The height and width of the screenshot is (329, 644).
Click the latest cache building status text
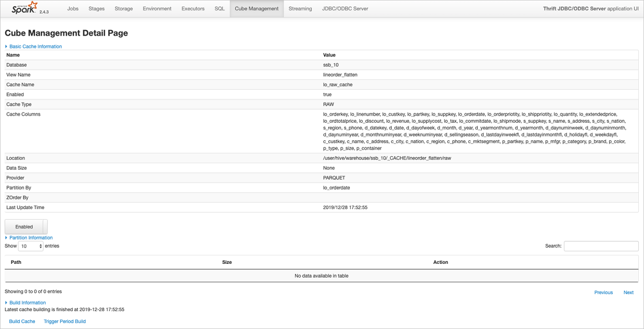click(x=65, y=310)
